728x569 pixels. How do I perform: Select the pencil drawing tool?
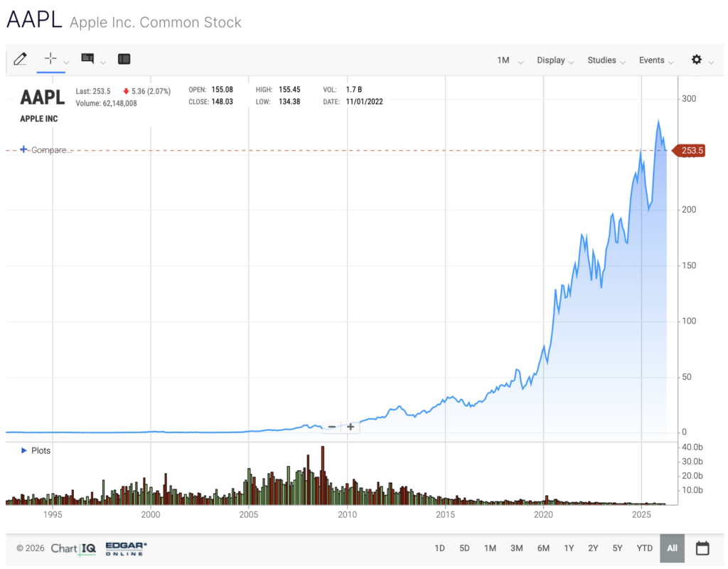click(x=20, y=59)
